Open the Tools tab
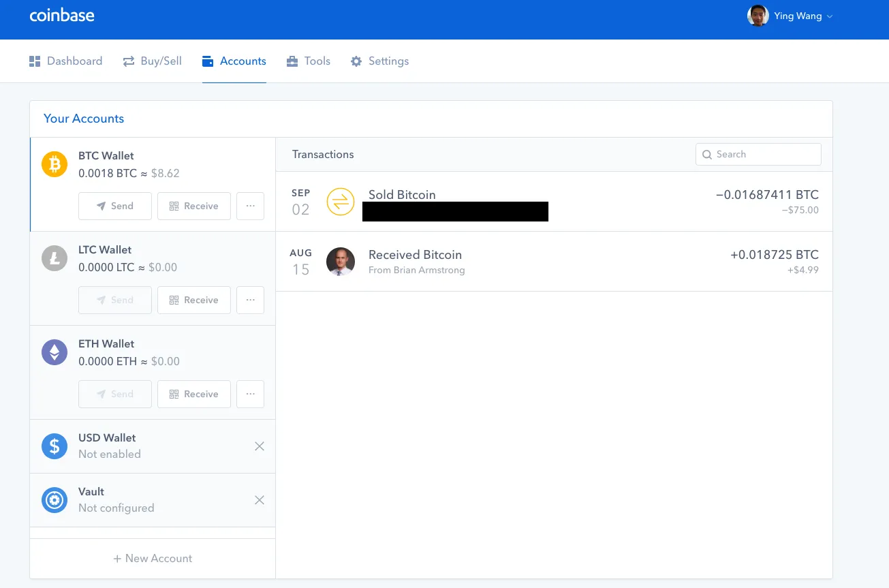889x588 pixels. coord(309,61)
